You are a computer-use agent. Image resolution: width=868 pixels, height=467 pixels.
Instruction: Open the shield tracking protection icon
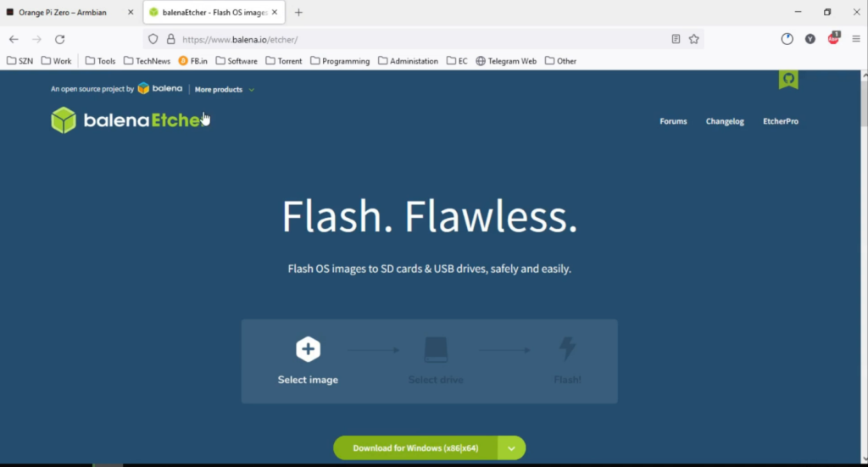pyautogui.click(x=153, y=39)
